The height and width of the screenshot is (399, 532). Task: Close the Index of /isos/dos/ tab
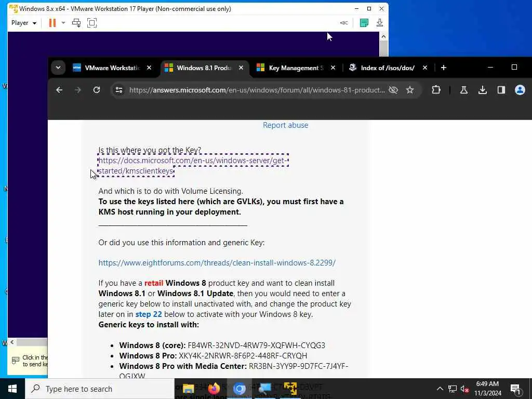[425, 68]
